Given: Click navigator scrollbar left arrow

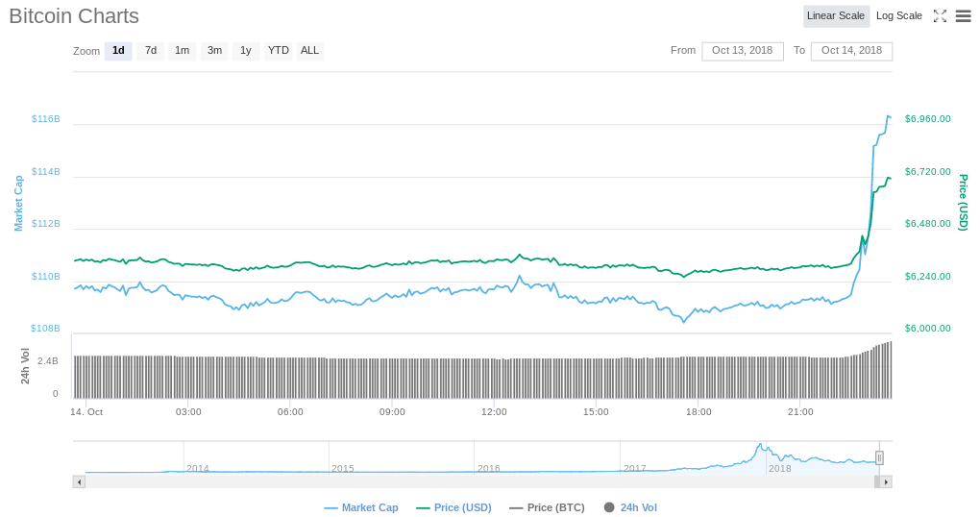Looking at the screenshot, I should click(79, 482).
